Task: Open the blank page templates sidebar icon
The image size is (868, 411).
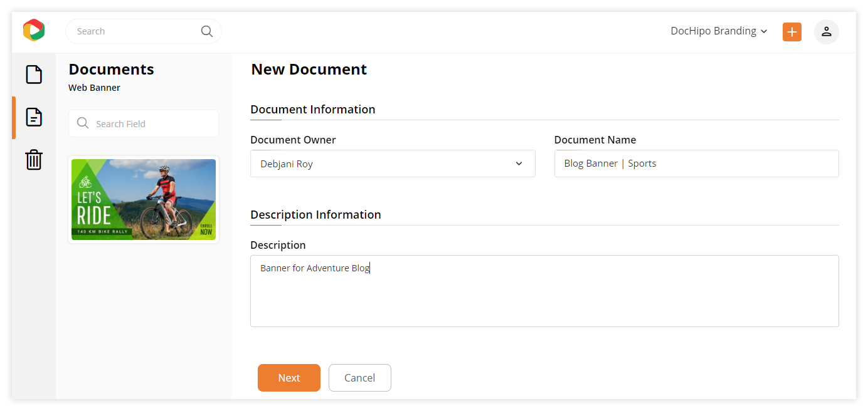Action: pyautogui.click(x=34, y=75)
